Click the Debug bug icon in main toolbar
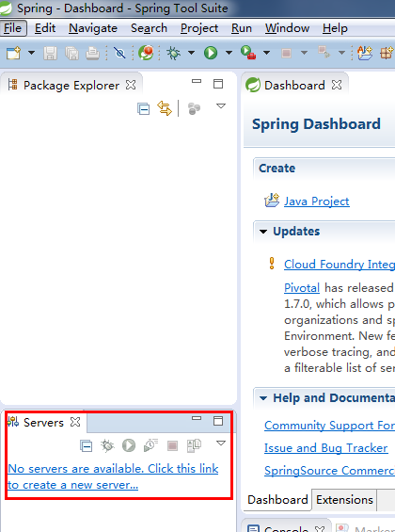Image resolution: width=395 pixels, height=532 pixels. pyautogui.click(x=173, y=53)
